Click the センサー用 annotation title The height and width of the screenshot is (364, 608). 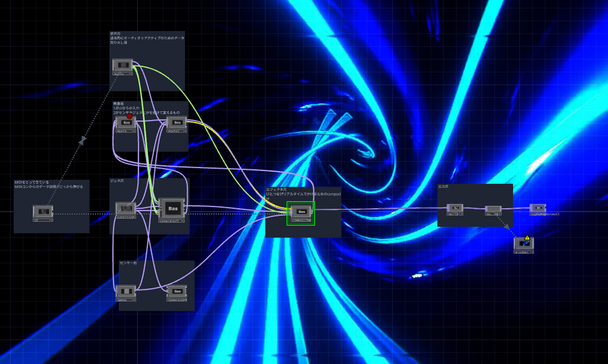click(x=128, y=263)
